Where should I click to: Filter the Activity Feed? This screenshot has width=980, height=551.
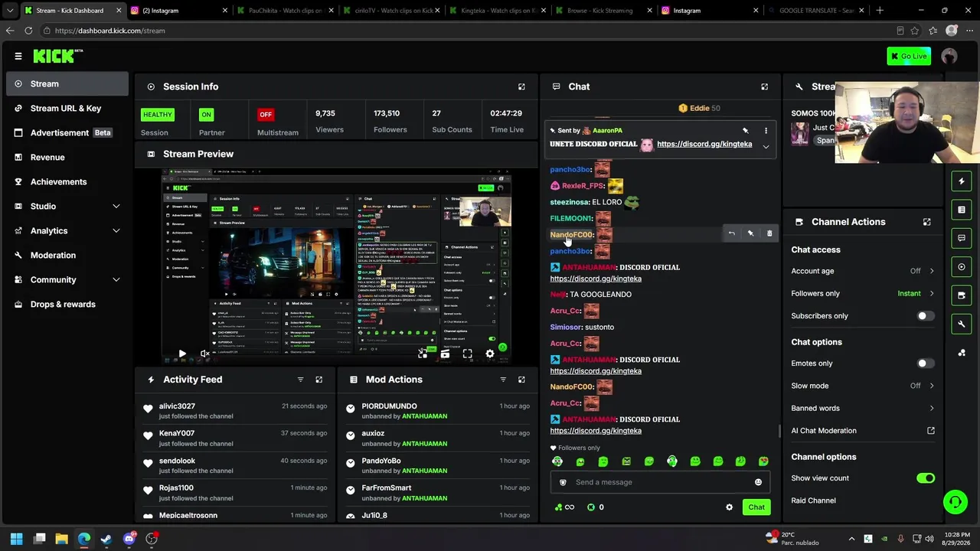(300, 380)
